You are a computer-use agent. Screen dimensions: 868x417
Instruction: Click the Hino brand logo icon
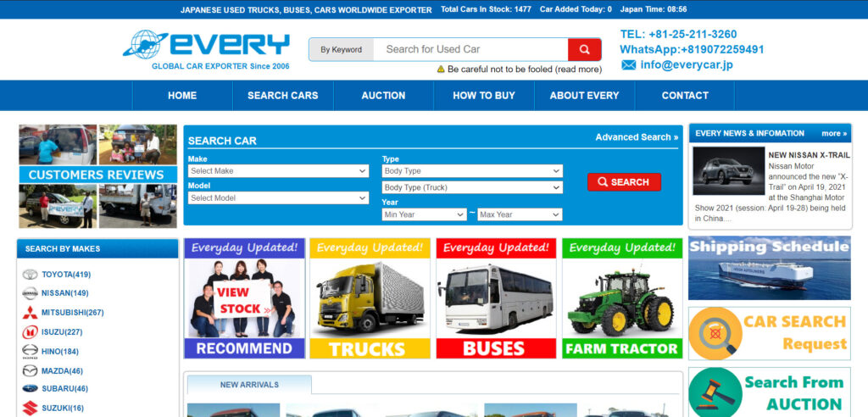coord(30,352)
